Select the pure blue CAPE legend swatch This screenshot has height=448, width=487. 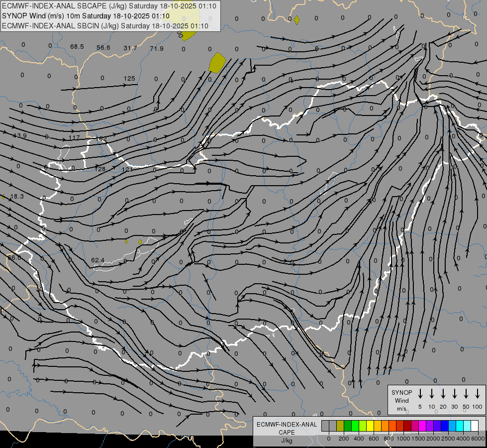(x=444, y=426)
